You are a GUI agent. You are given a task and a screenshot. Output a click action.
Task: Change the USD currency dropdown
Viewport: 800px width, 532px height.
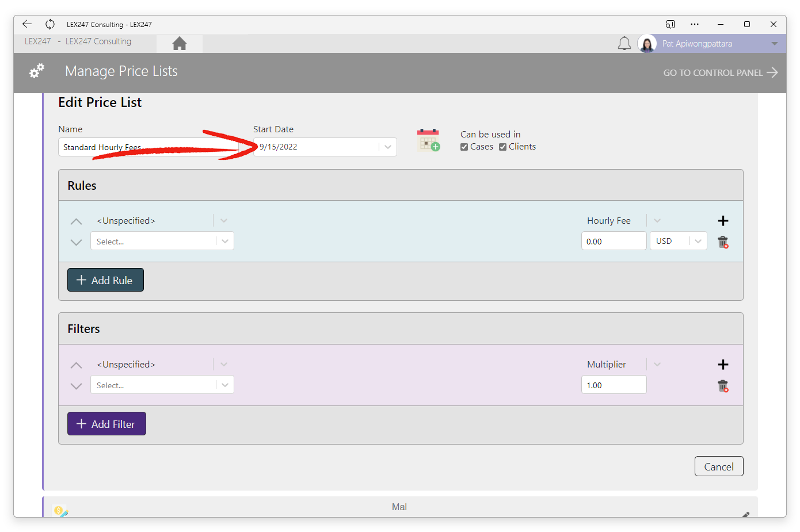(679, 241)
